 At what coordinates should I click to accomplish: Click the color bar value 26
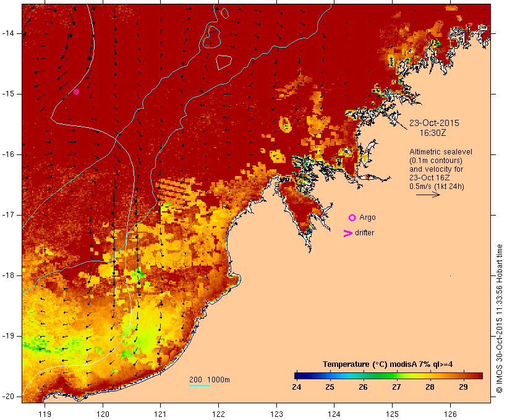click(x=363, y=387)
